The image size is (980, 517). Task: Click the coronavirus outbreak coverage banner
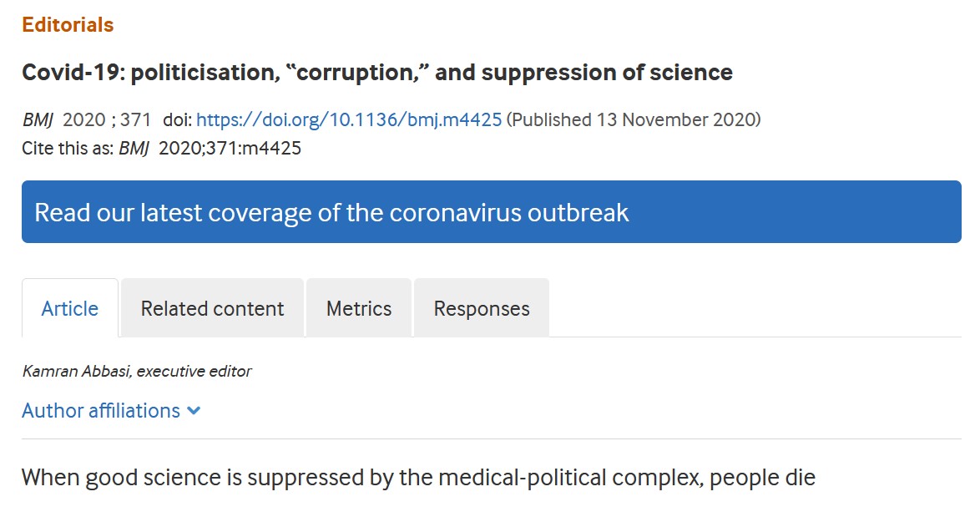[491, 212]
